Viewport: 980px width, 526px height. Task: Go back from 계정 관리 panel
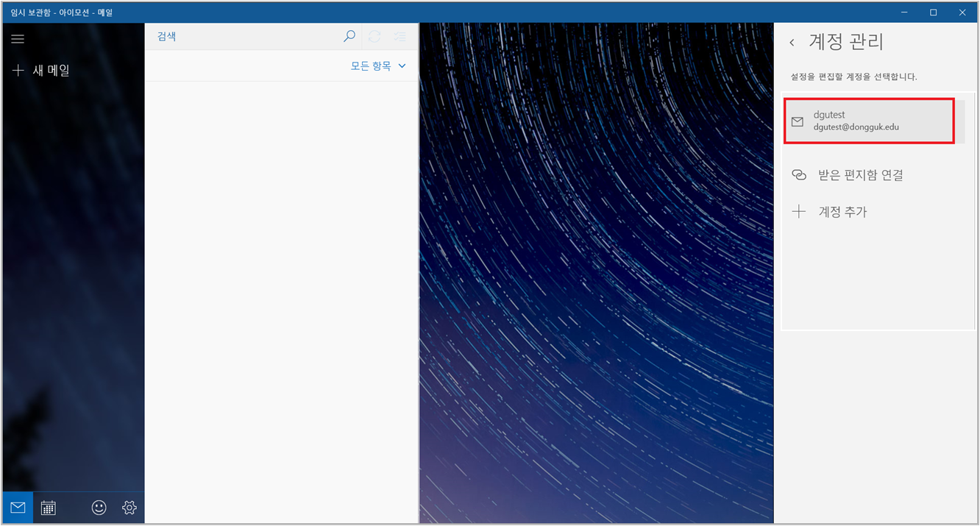click(x=792, y=43)
